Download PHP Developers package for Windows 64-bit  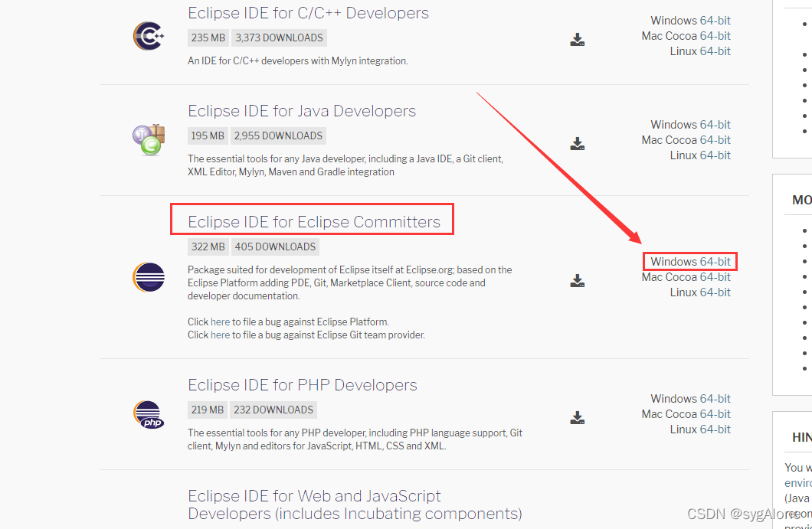(x=715, y=399)
